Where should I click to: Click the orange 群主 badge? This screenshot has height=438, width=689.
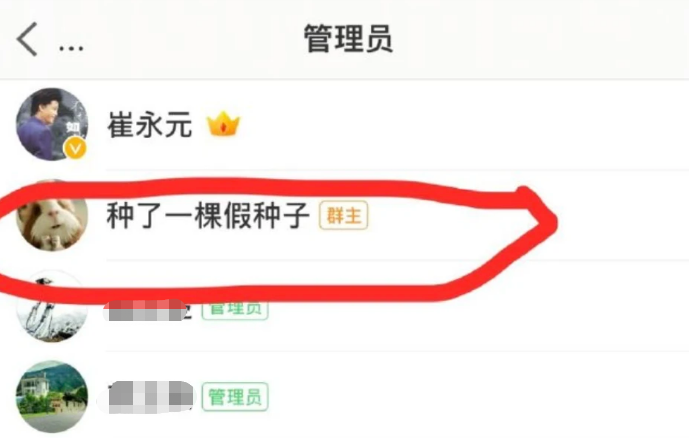pyautogui.click(x=344, y=215)
